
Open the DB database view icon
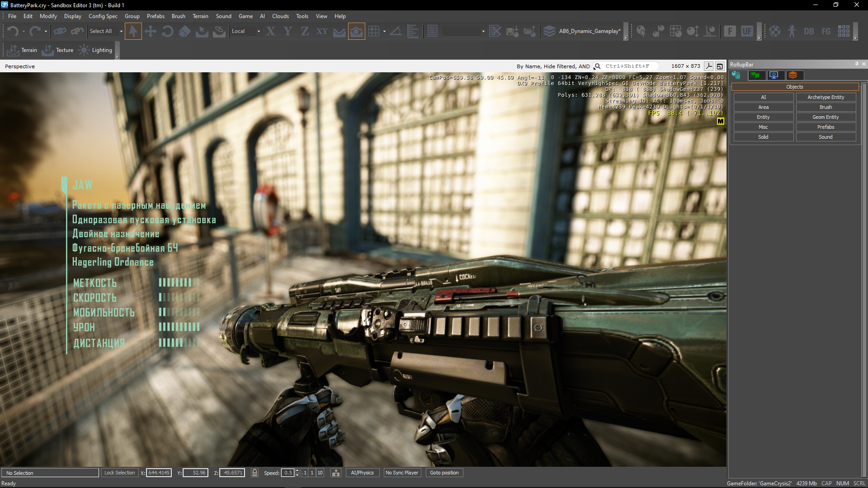[x=809, y=31]
